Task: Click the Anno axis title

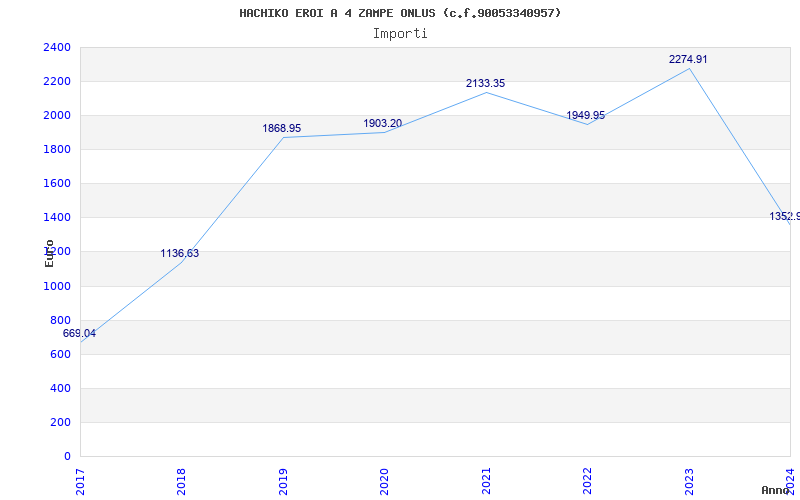Action: (x=775, y=490)
